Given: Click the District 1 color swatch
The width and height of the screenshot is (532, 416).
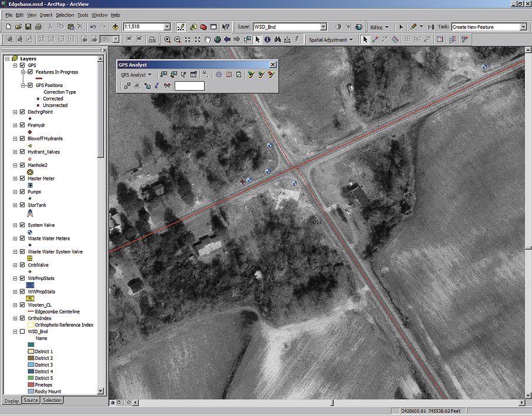Looking at the screenshot, I should tap(31, 351).
